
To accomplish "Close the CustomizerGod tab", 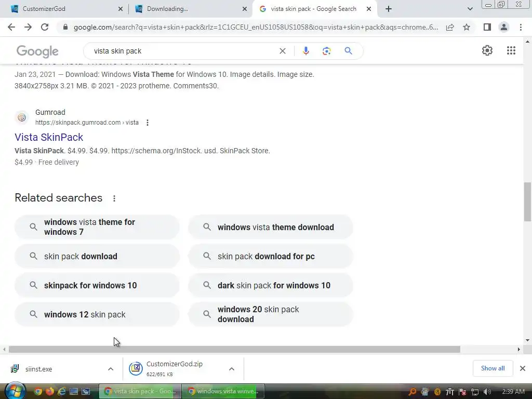I will 121,9.
